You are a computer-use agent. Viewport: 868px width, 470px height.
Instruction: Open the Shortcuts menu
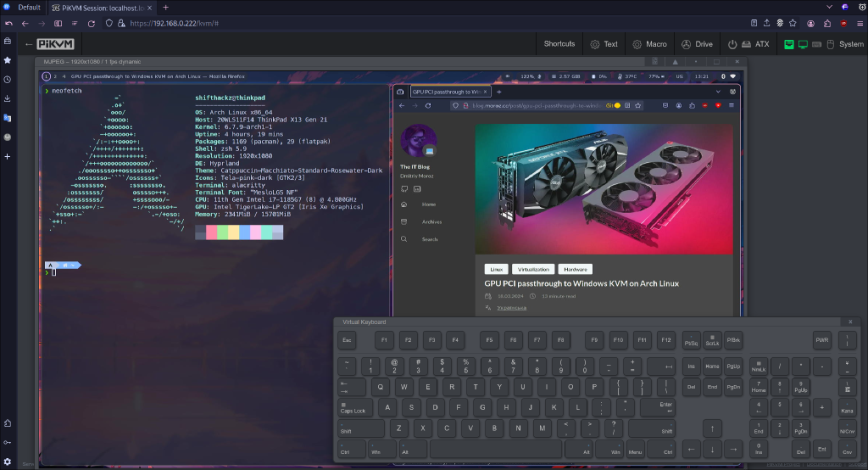[559, 44]
